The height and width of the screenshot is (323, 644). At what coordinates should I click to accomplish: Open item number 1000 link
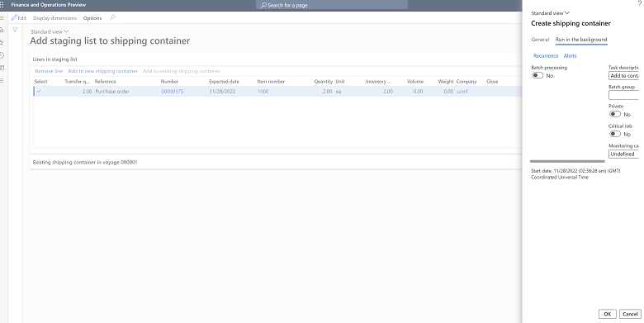(263, 91)
